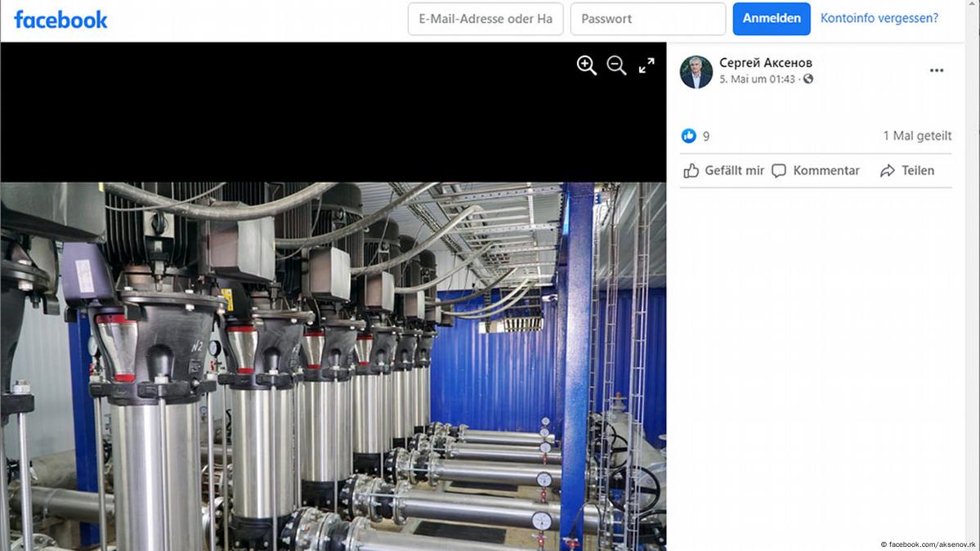Click the Kommentar button
The height and width of the screenshot is (551, 980).
pyautogui.click(x=816, y=171)
